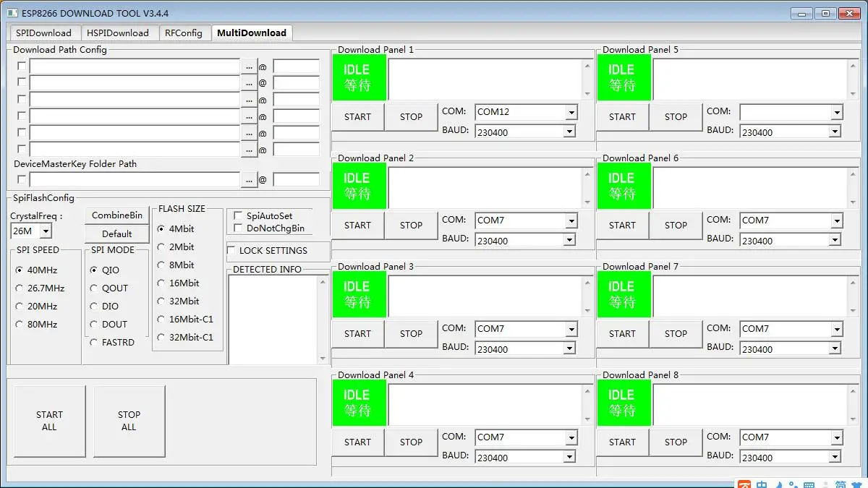Viewport: 868px width, 488px height.
Task: Click inside the DETECTED INFO box
Action: [273, 320]
